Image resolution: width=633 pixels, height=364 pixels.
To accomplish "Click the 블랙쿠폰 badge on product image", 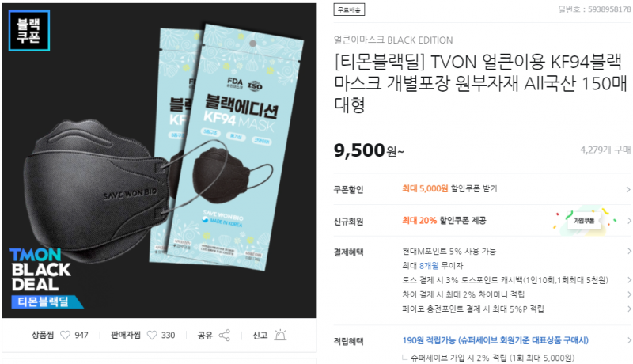I will (29, 31).
